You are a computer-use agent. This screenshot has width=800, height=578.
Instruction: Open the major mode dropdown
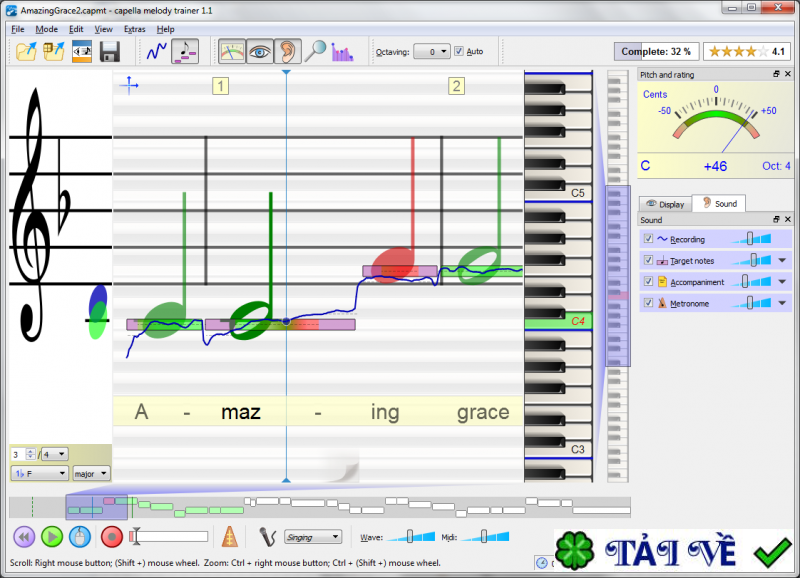[x=91, y=473]
